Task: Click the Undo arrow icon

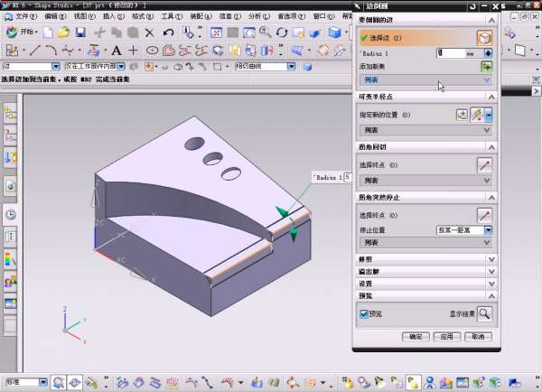Action: point(169,33)
